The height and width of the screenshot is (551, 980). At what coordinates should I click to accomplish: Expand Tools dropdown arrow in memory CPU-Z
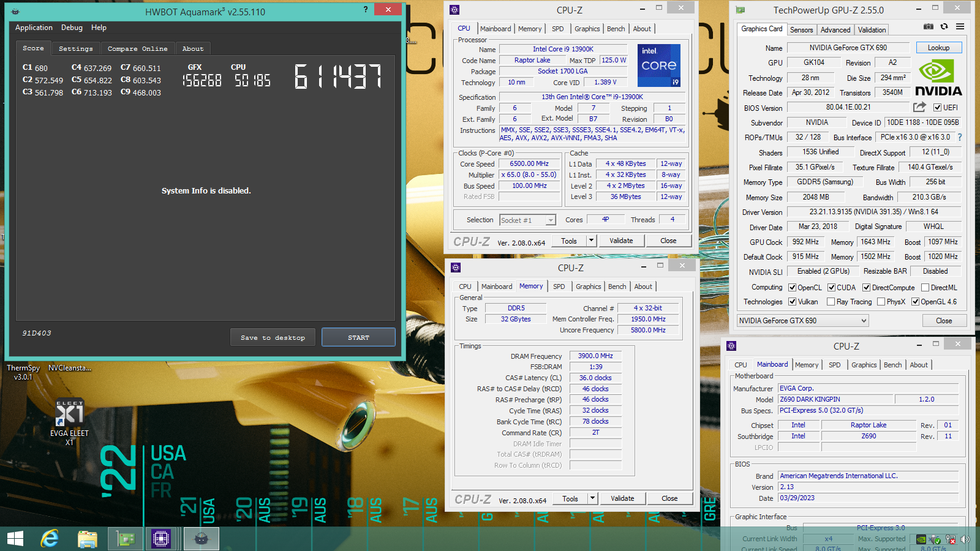pyautogui.click(x=592, y=498)
